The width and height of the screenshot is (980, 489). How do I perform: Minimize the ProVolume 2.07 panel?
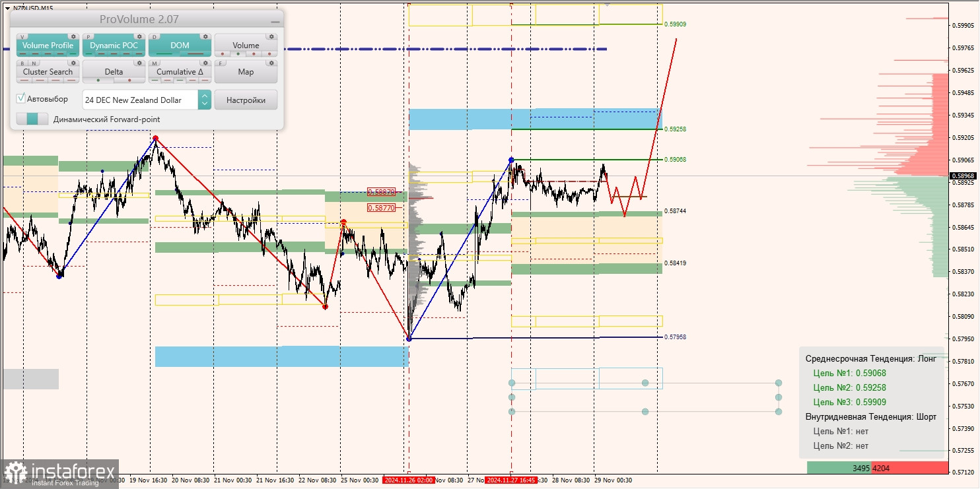tap(275, 22)
